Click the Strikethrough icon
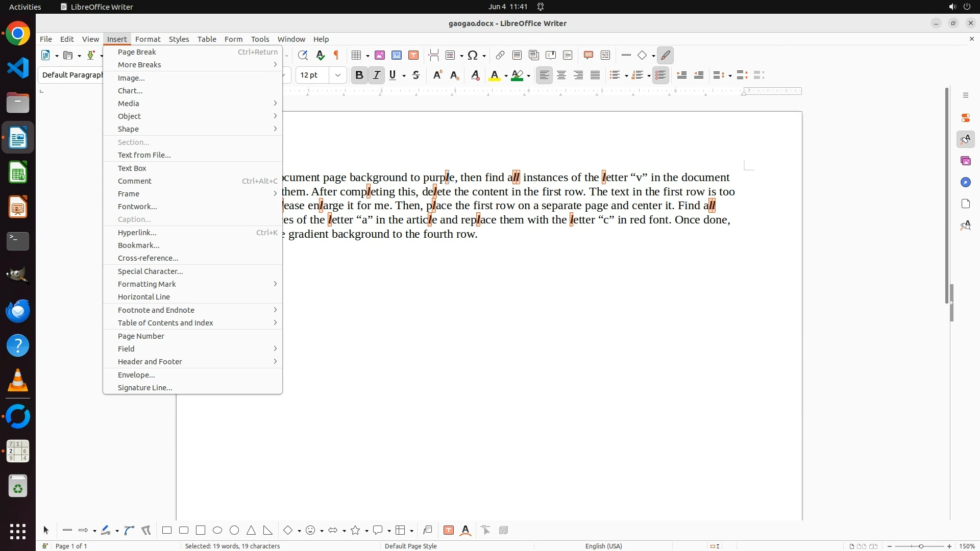980x551 pixels. 416,76
